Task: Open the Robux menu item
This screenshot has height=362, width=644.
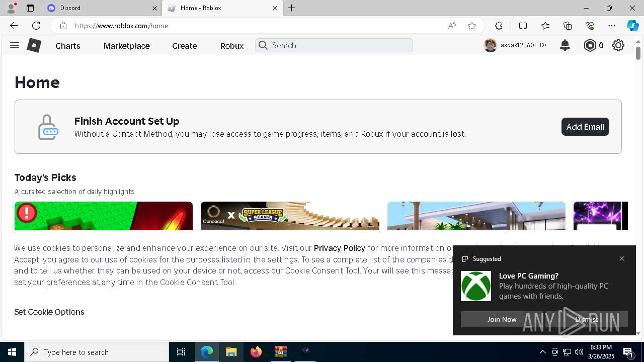Action: (232, 46)
